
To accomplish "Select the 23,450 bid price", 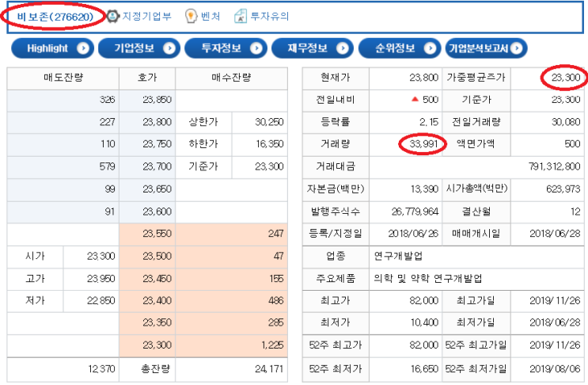I will pos(157,279).
